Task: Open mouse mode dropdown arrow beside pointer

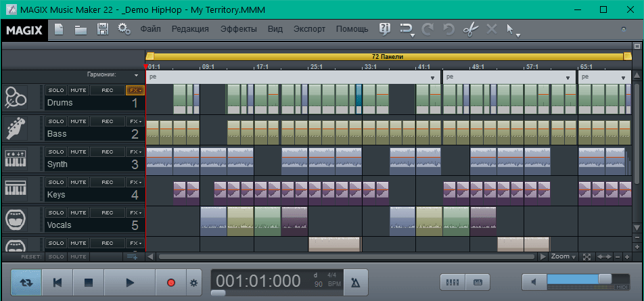Action: point(518,35)
